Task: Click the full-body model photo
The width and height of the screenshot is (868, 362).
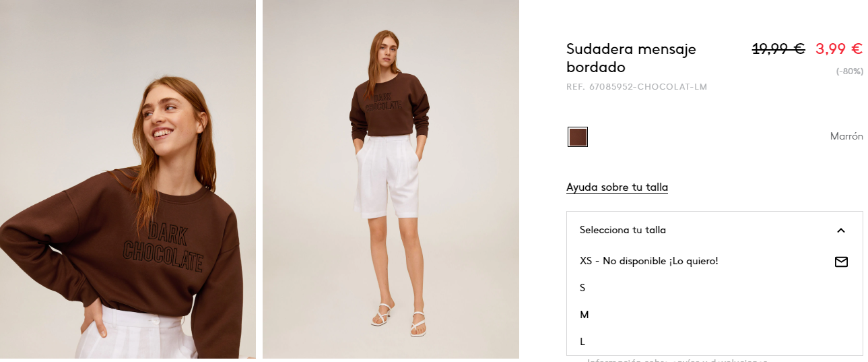Action: point(391,179)
